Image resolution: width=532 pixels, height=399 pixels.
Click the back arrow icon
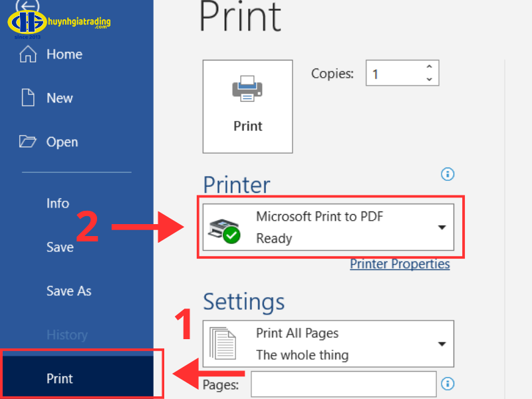27,7
